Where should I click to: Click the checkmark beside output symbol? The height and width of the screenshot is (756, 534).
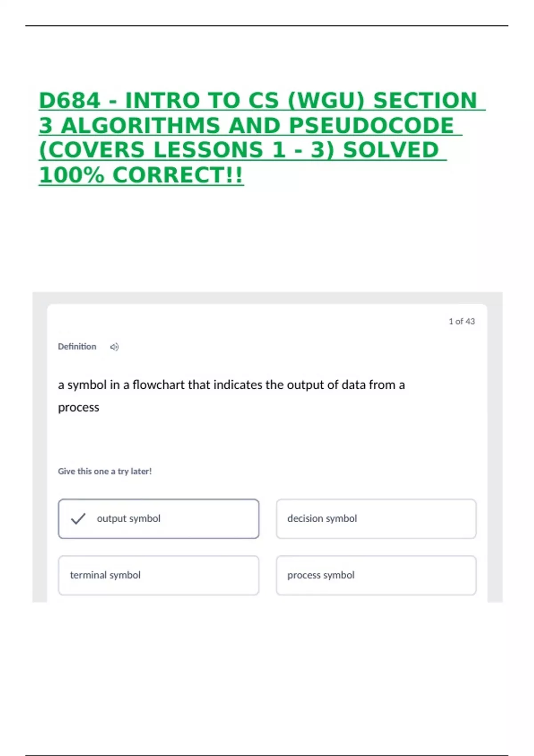(78, 519)
